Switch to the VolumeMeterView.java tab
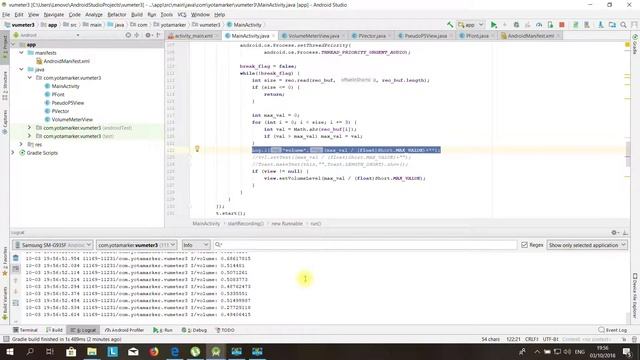Screen dimensions: 640x360 pyautogui.click(x=313, y=36)
